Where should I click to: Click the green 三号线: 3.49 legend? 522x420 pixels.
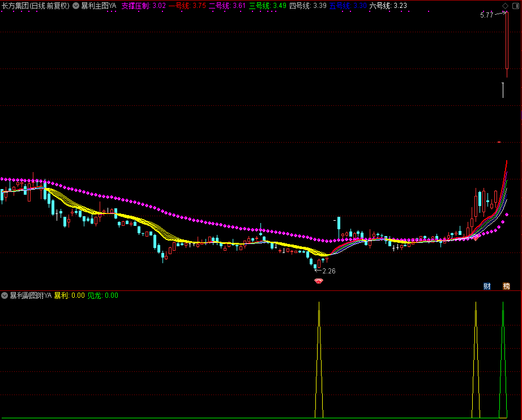(268, 6)
